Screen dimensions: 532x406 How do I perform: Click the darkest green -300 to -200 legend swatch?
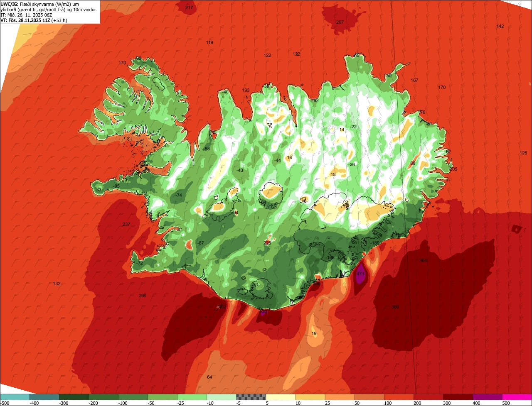coord(74,397)
